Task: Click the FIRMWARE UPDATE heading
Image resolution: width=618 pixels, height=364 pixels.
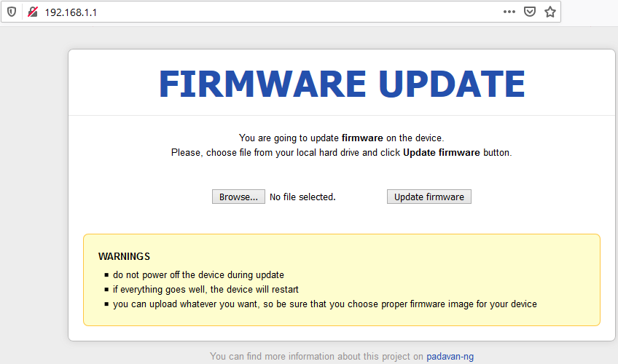Action: click(x=342, y=84)
